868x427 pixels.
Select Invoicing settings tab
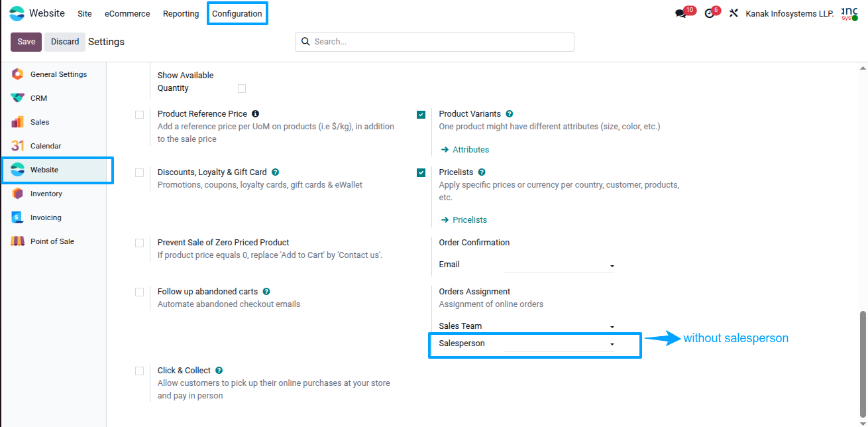tap(54, 217)
